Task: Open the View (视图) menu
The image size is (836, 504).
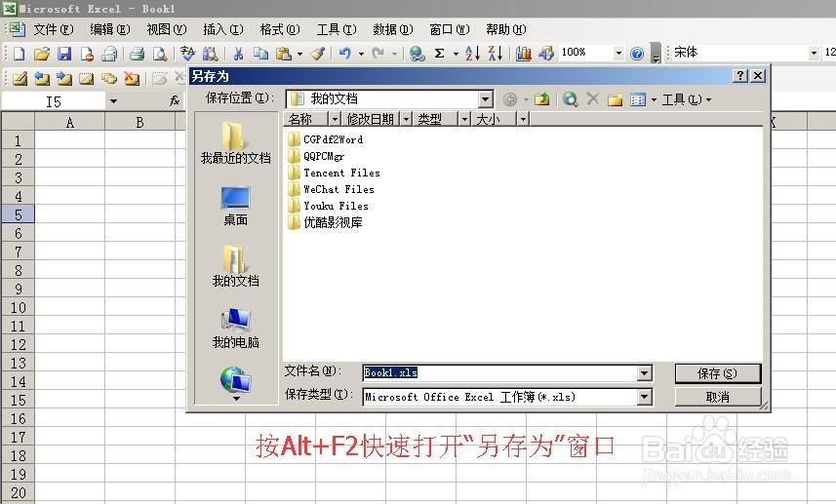Action: click(167, 29)
